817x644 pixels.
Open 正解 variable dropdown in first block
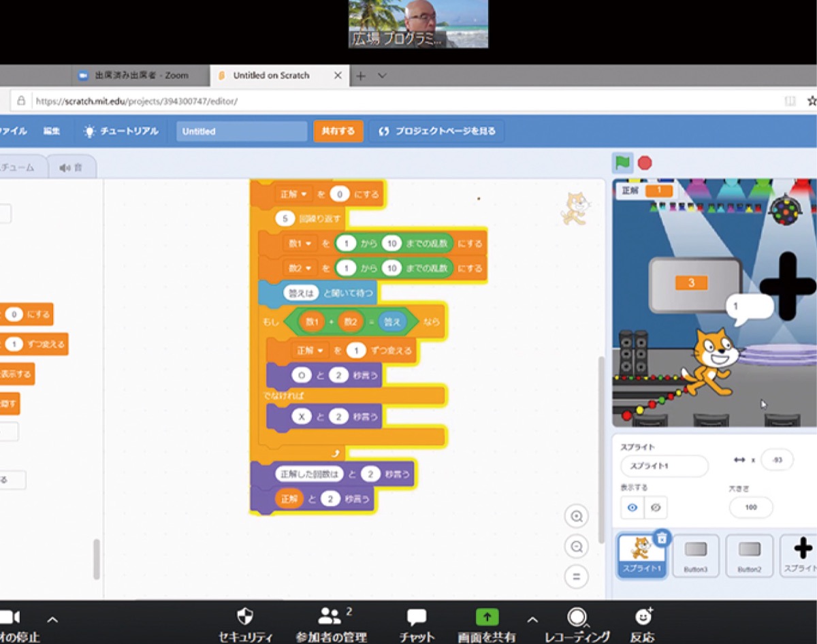pyautogui.click(x=294, y=194)
